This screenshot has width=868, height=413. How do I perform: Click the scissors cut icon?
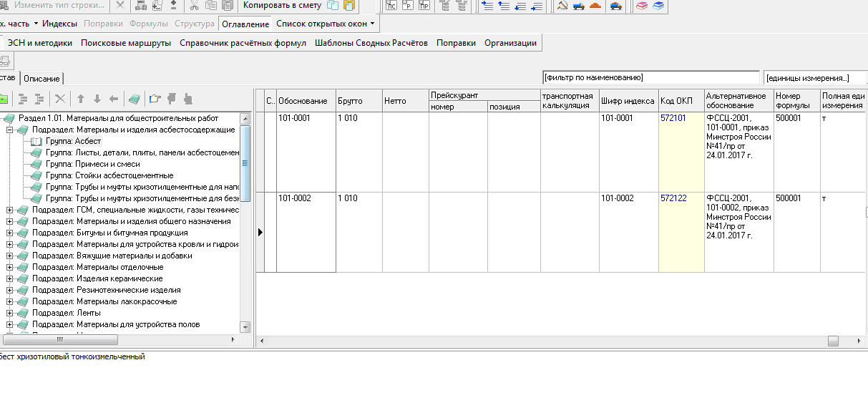[x=194, y=6]
